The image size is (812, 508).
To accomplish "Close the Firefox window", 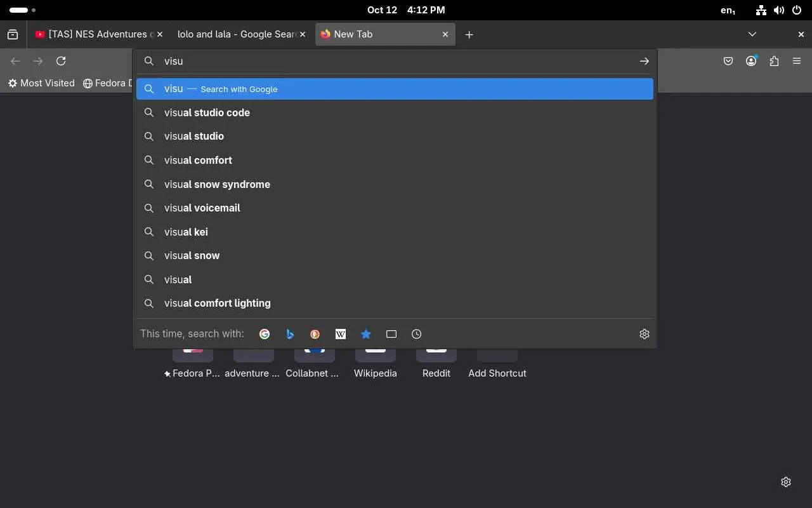I will pyautogui.click(x=801, y=34).
